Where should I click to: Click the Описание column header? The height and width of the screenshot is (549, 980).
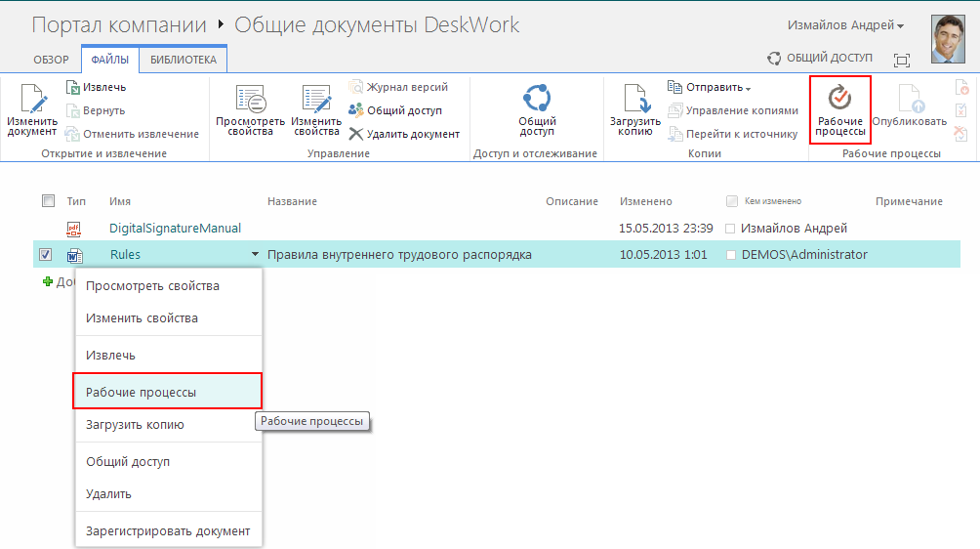(x=572, y=201)
